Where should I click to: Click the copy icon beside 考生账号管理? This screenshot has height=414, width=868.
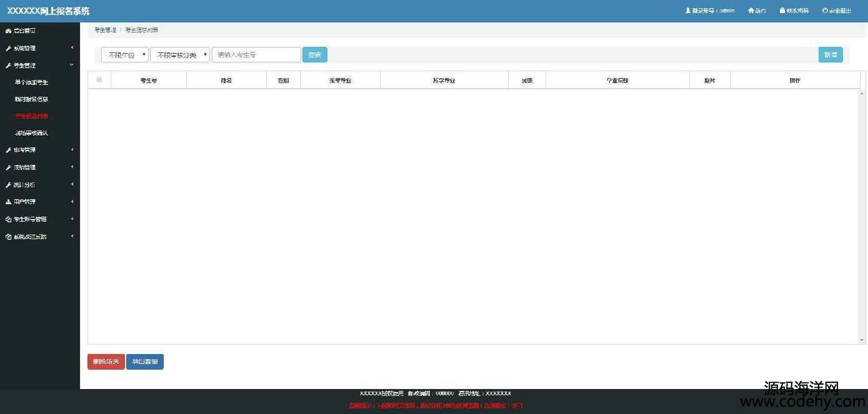tap(8, 219)
